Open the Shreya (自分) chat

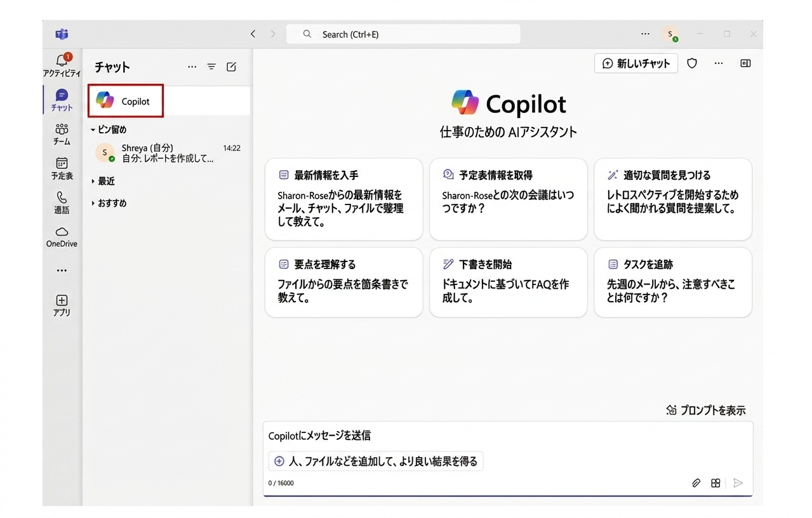[x=168, y=153]
